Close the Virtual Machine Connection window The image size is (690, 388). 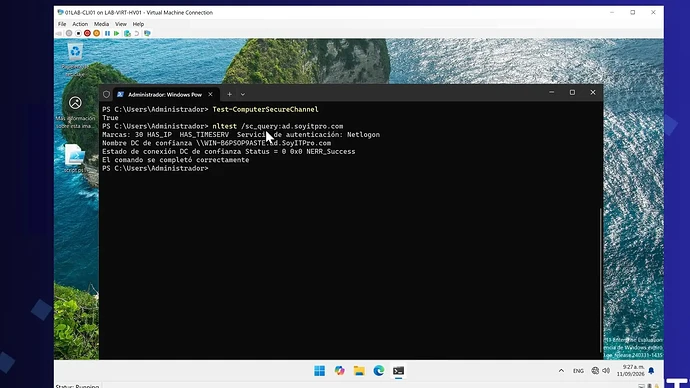click(x=653, y=12)
